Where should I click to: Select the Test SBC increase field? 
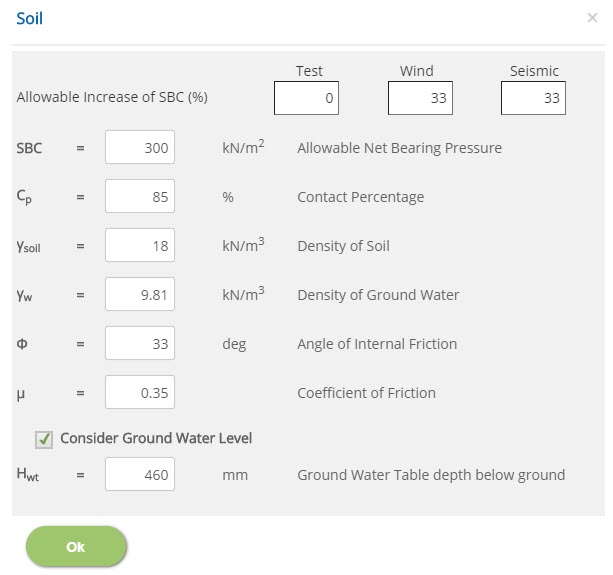click(306, 98)
